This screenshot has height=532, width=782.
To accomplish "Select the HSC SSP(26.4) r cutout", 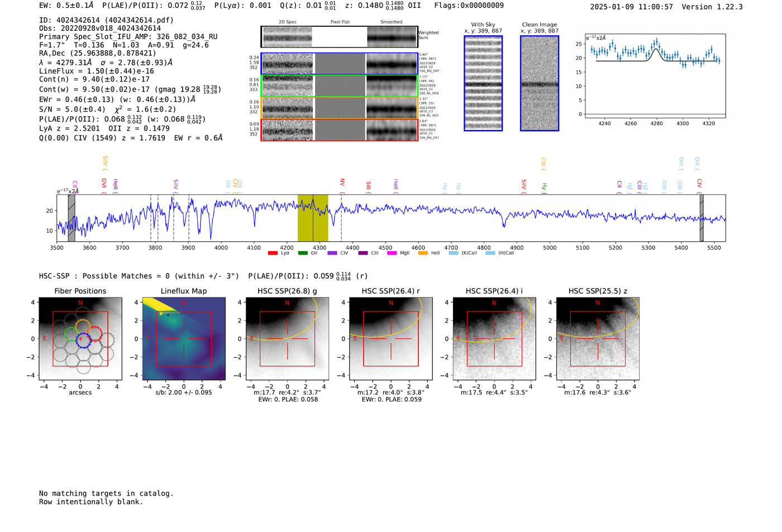I will 391,339.
